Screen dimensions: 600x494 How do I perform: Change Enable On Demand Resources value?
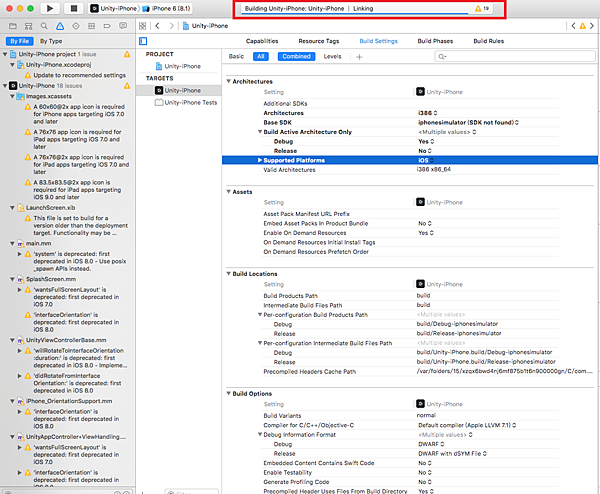coord(426,233)
